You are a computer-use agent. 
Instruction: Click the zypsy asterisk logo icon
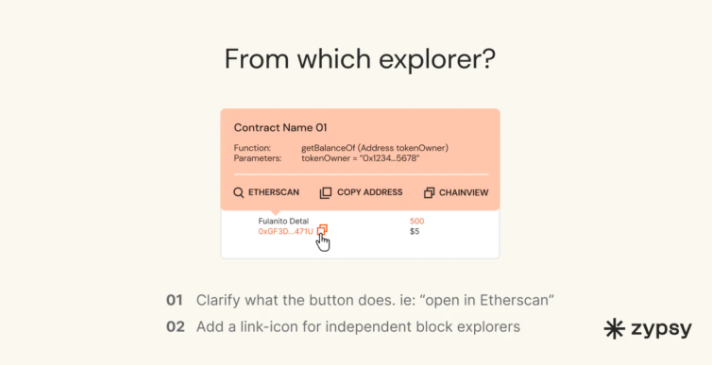coord(615,329)
